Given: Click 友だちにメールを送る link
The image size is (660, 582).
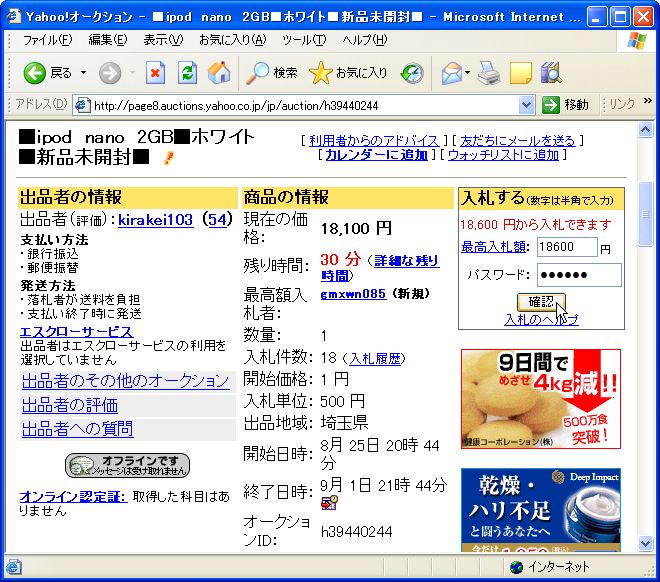Looking at the screenshot, I should pos(517,141).
